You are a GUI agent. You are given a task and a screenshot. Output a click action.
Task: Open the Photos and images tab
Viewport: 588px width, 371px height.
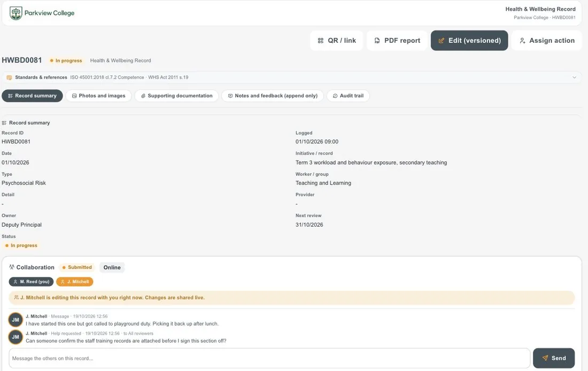click(x=99, y=96)
